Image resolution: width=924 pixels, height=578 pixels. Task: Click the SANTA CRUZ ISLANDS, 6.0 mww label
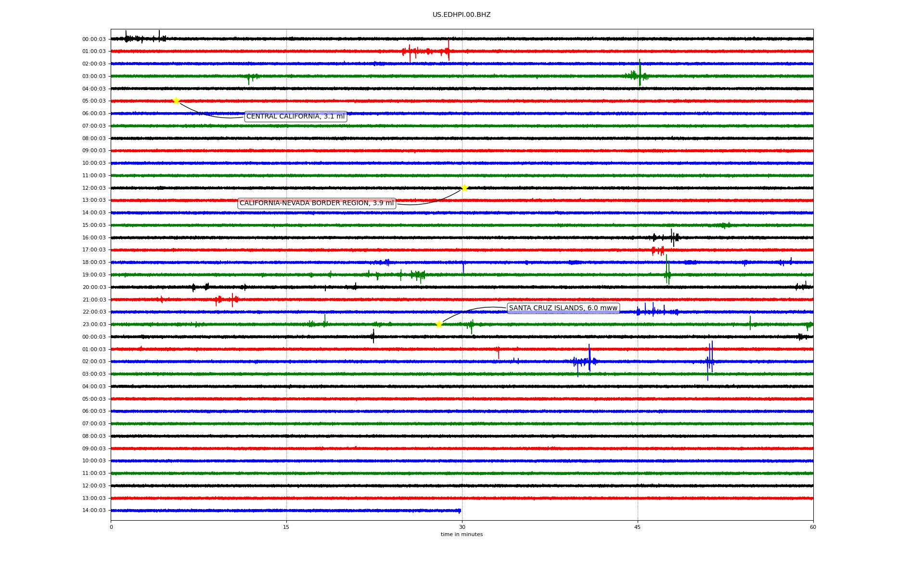coord(563,308)
